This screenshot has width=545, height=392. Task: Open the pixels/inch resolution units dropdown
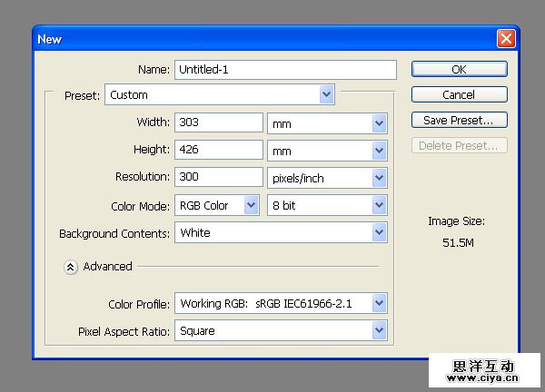click(327, 178)
